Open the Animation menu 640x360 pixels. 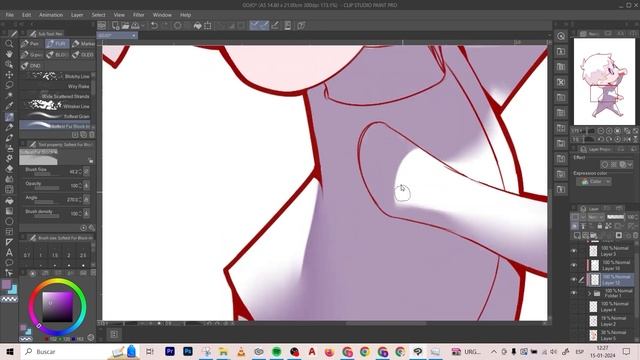pos(51,15)
